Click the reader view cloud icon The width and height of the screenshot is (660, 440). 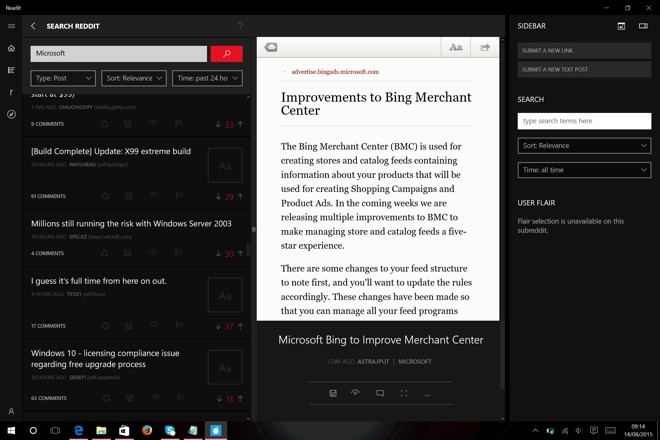[271, 47]
